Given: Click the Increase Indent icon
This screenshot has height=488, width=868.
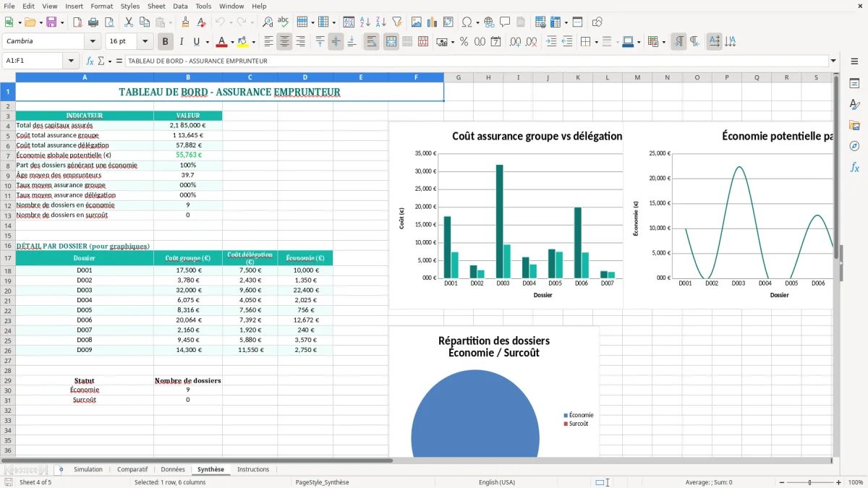Looking at the screenshot, I should click(x=551, y=42).
